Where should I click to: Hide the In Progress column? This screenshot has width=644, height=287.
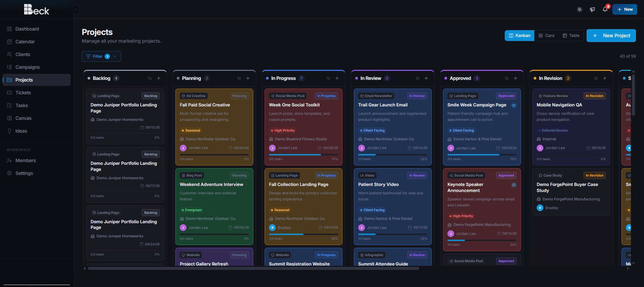click(x=328, y=78)
